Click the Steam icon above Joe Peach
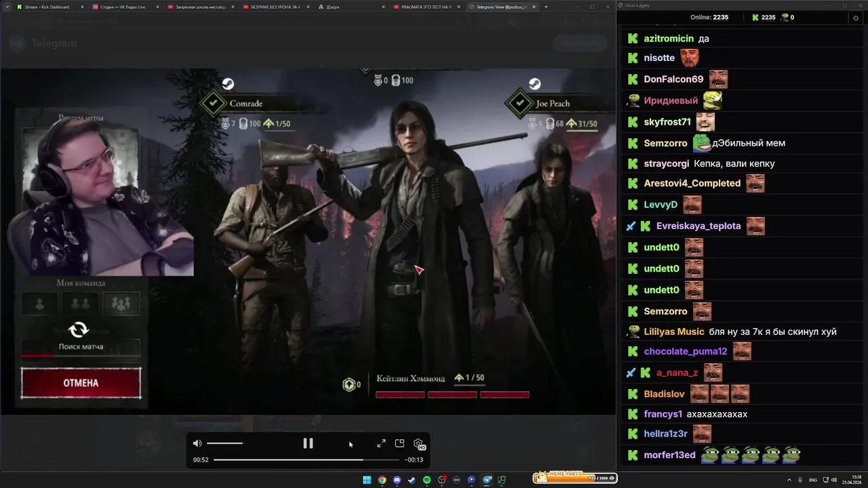This screenshot has width=868, height=488. 534,84
